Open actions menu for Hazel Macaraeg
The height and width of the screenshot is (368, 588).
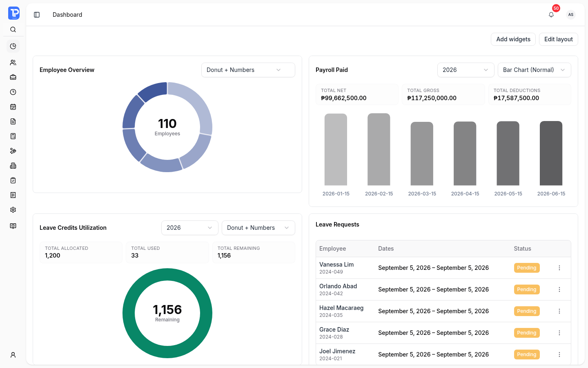559,311
